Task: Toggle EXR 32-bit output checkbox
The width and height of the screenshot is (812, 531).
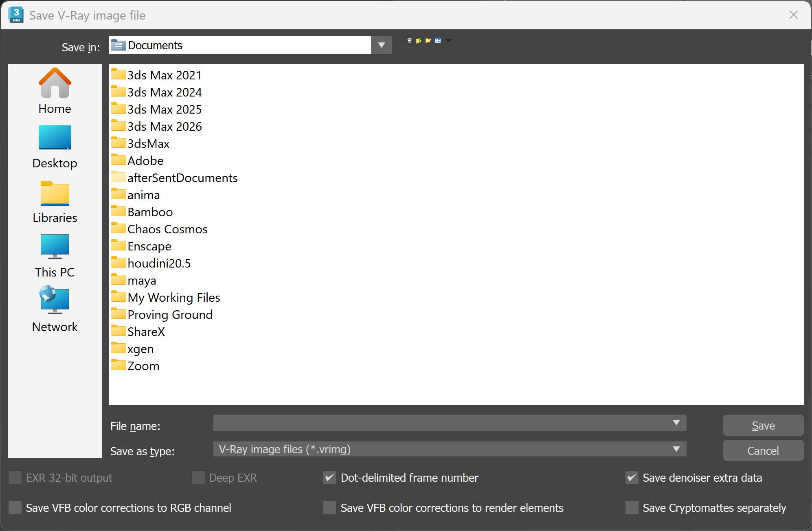Action: tap(15, 477)
